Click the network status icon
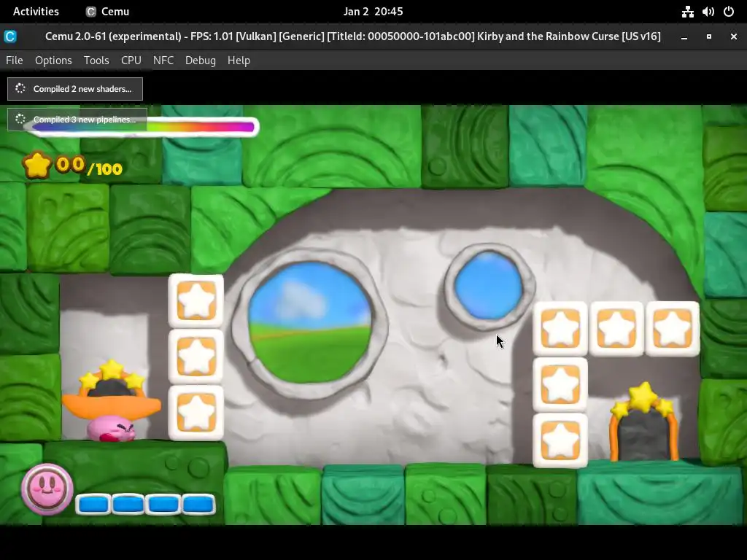 click(687, 12)
